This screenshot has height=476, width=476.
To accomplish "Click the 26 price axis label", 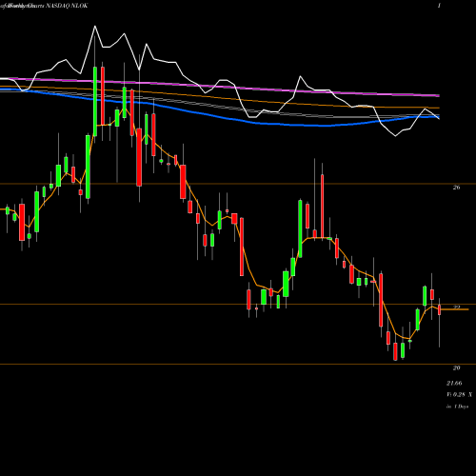I will [456, 188].
